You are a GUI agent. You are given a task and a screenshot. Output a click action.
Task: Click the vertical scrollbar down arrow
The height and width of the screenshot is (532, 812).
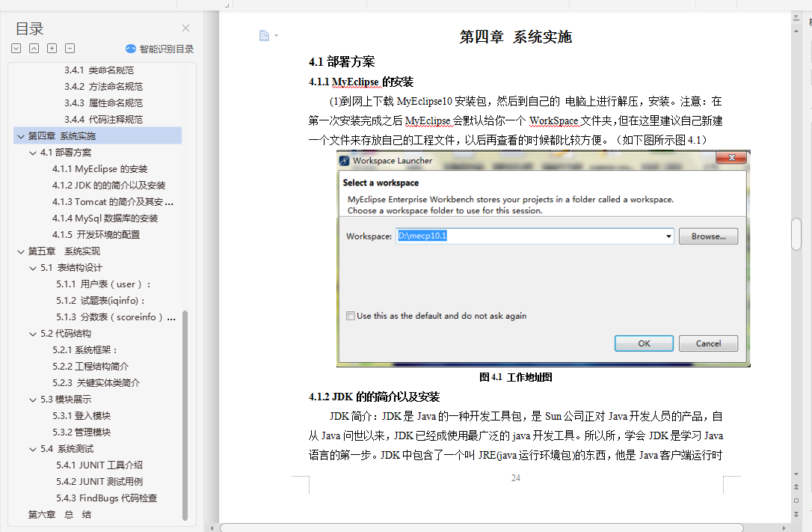point(796,474)
